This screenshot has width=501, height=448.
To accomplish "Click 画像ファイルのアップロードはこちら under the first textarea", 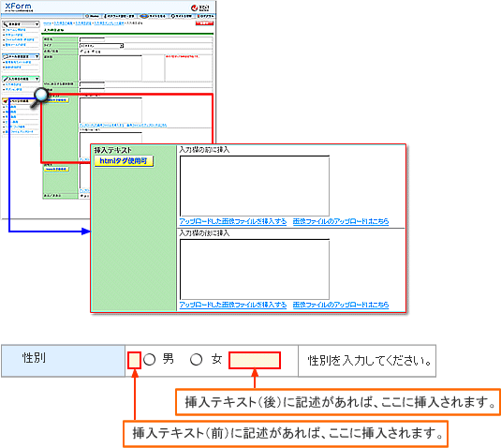I will 341,221.
